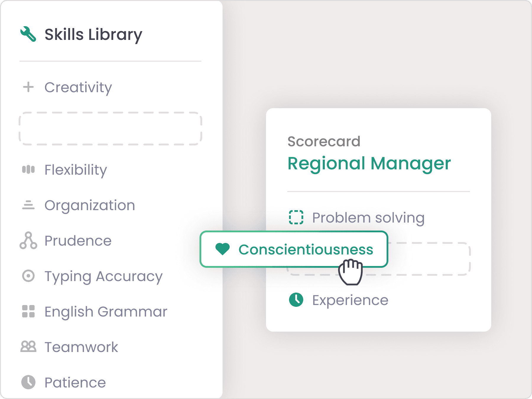Viewport: 532px width, 399px height.
Task: Click the Conscientiousness draggable chip
Action: pyautogui.click(x=306, y=249)
